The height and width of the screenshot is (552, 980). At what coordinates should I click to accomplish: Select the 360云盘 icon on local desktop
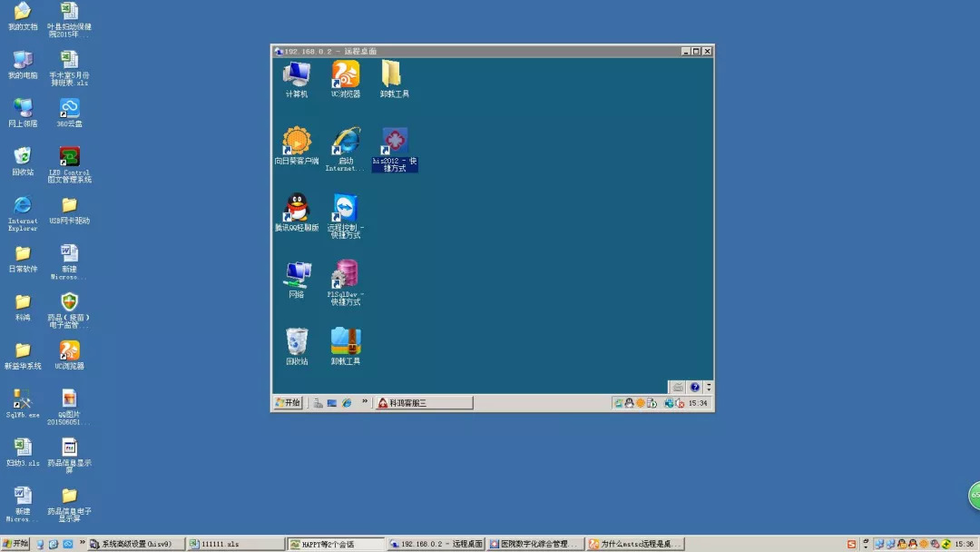coord(69,113)
